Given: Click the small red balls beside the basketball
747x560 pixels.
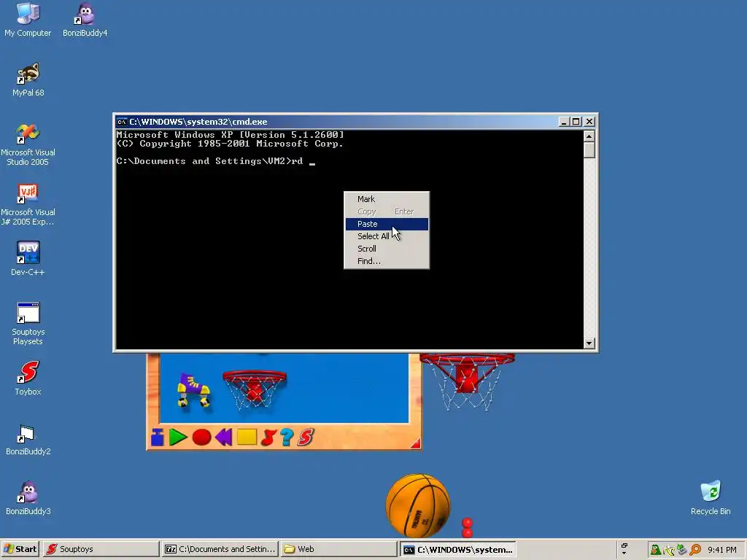Looking at the screenshot, I should pyautogui.click(x=468, y=528).
